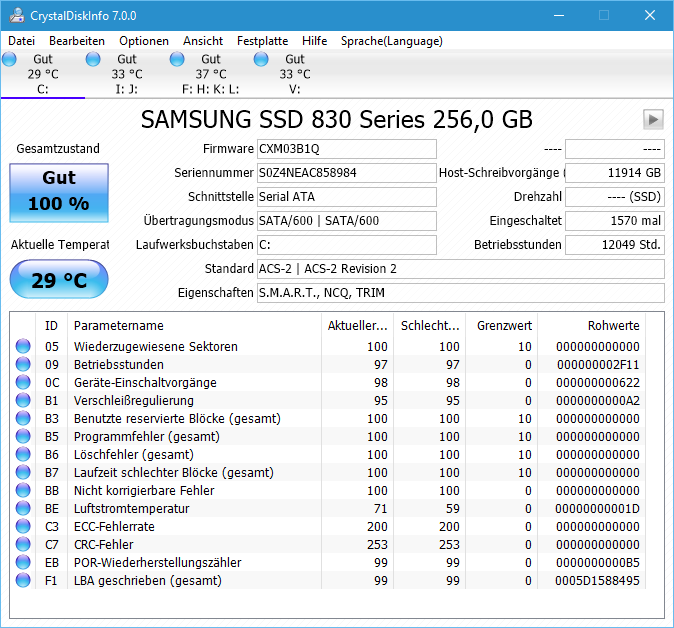The width and height of the screenshot is (674, 628).
Task: Click the blue status orb for drive I: J:
Action: coord(93,59)
